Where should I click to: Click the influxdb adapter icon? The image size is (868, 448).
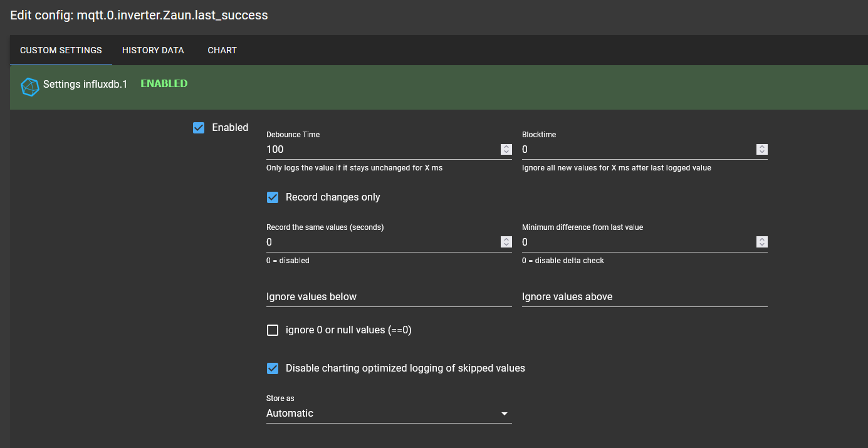click(29, 86)
